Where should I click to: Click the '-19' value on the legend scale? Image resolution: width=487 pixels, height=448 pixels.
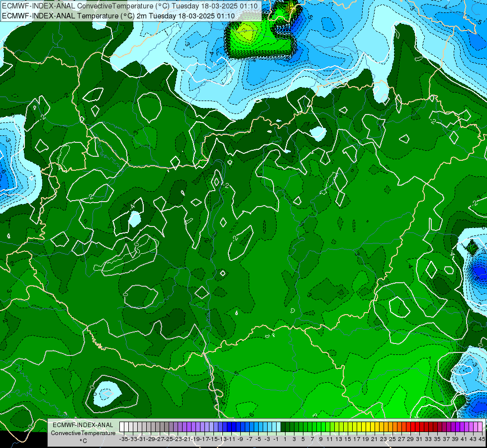pos(195,439)
